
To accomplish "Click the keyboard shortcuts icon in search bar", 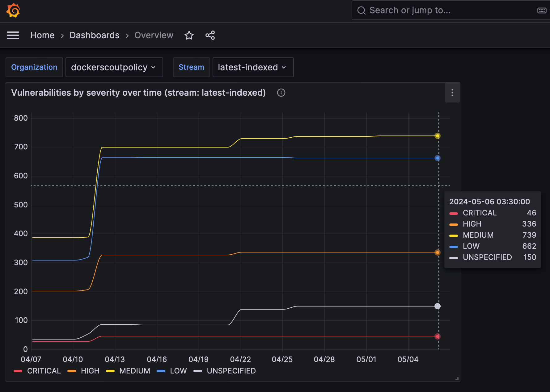I will tap(541, 10).
